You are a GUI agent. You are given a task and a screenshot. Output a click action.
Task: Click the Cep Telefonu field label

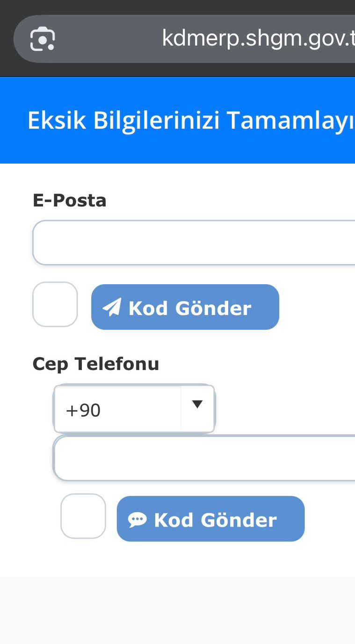(x=95, y=364)
